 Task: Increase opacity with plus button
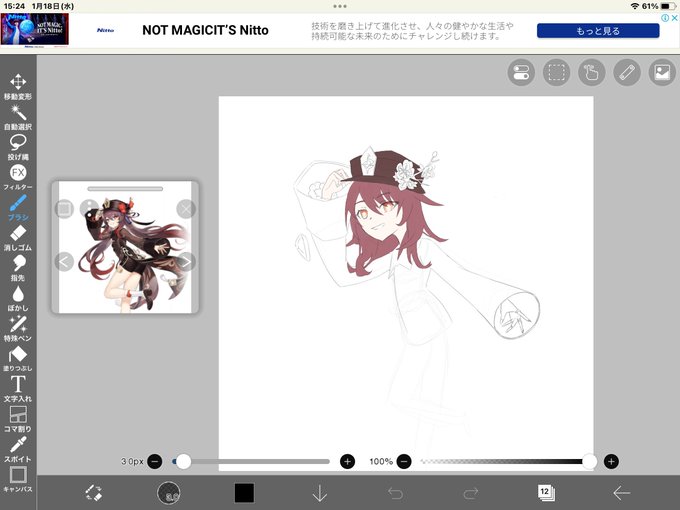[x=611, y=461]
